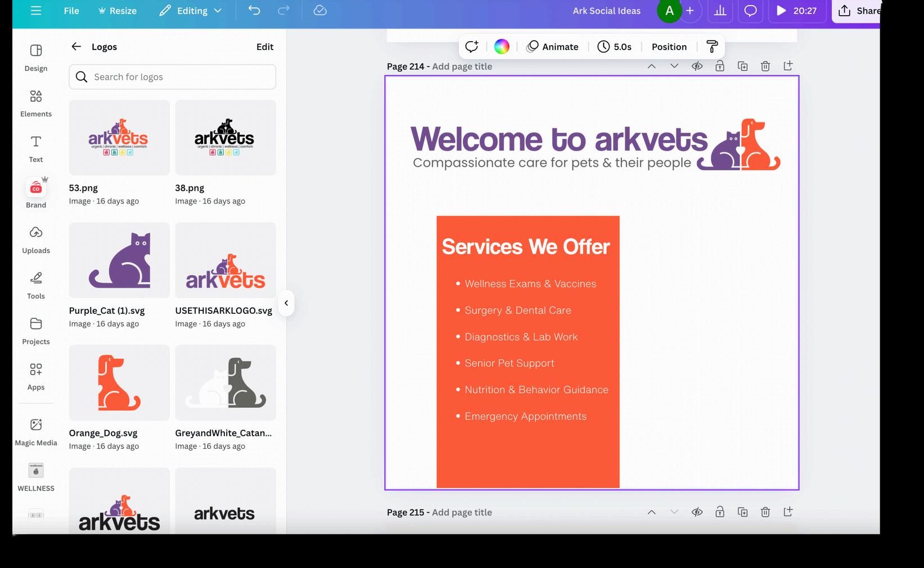
Task: Delete page 215 with trash icon
Action: [x=765, y=512]
